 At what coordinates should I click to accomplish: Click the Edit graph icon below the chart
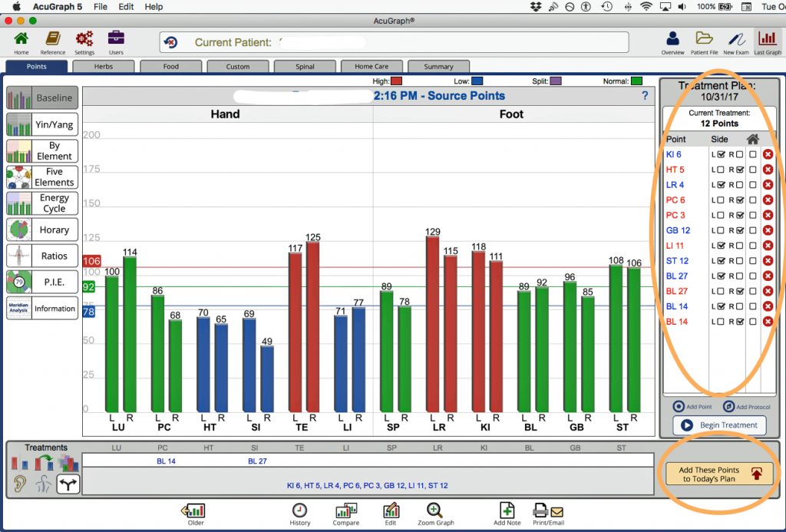pyautogui.click(x=391, y=514)
